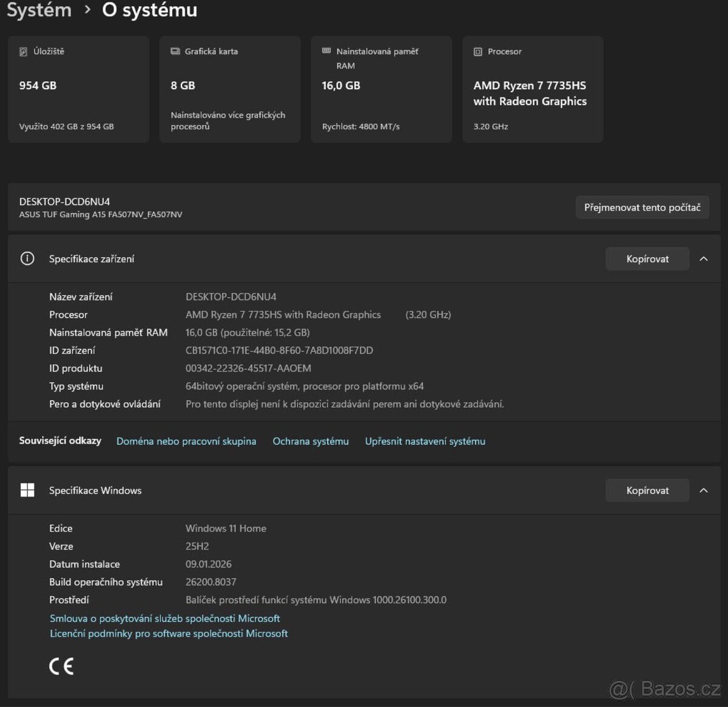Viewport: 728px width, 707px height.
Task: Open Upřesnit nastavení systému link
Action: point(425,441)
